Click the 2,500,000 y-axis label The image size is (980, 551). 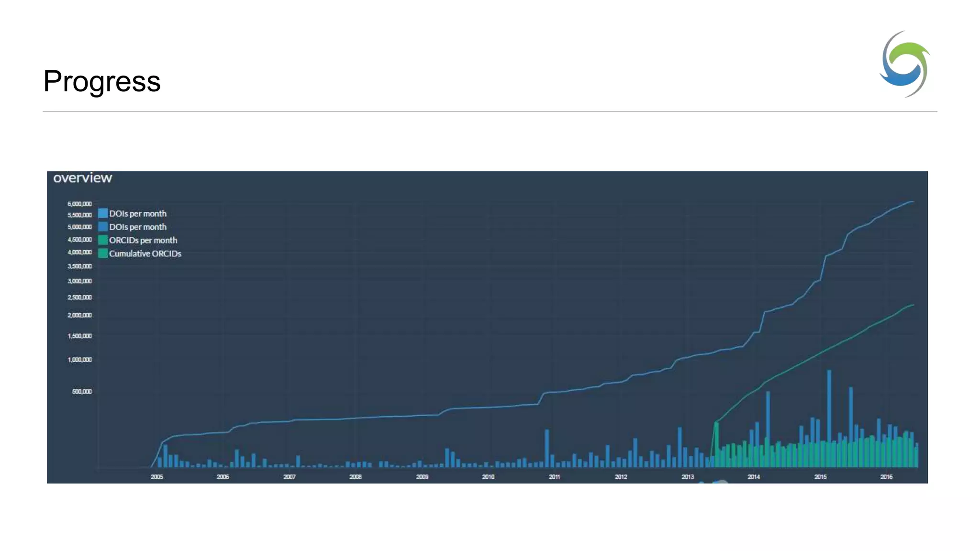79,298
